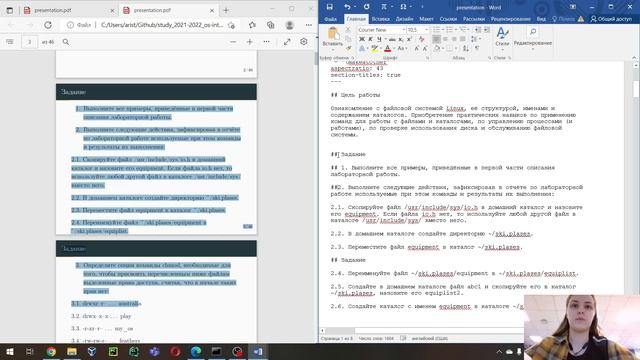Click Общий доступ share button
Screen dimensions: 640x360
611,19
